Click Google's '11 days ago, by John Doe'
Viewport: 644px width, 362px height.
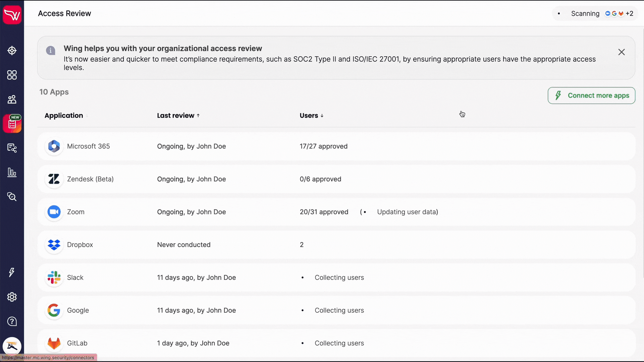[197, 311]
